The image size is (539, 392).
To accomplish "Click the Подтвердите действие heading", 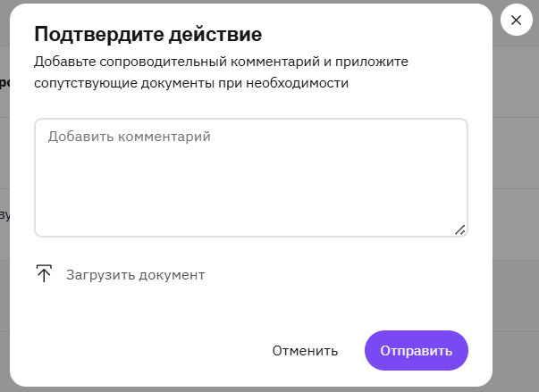I will pyautogui.click(x=148, y=34).
